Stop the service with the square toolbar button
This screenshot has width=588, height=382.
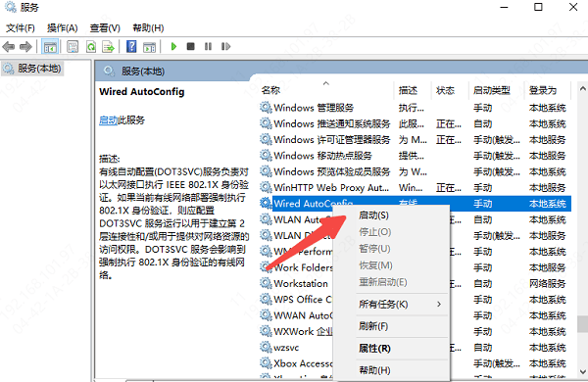point(190,46)
